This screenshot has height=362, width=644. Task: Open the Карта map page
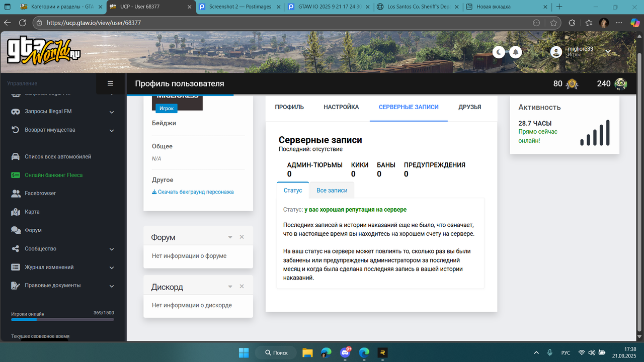tap(32, 212)
